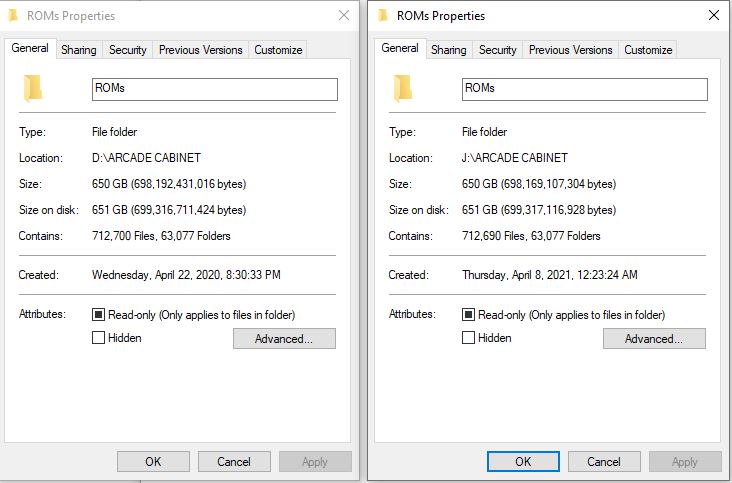Click the ROMs name field in left dialog
This screenshot has height=483, width=732.
215,89
